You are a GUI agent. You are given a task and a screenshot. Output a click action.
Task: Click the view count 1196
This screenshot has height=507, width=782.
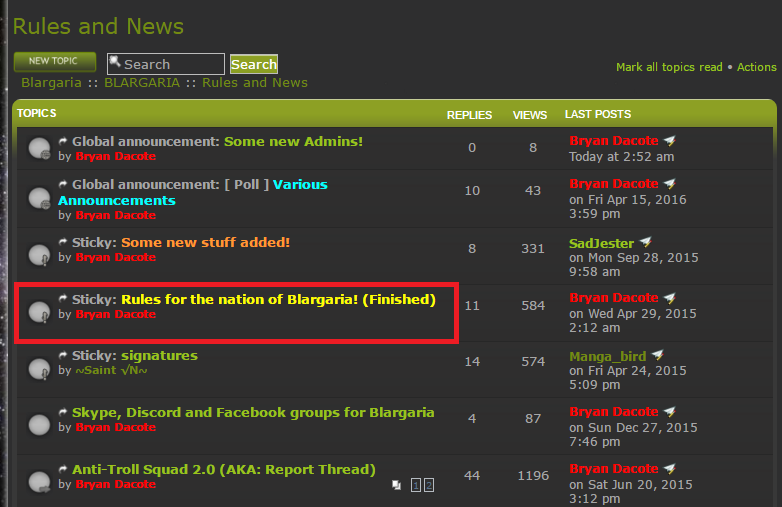(x=533, y=476)
